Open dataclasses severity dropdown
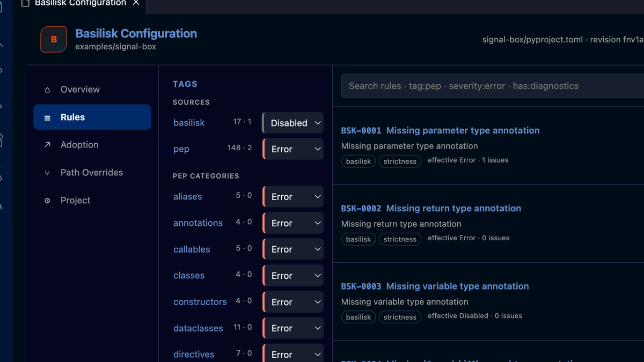Viewport: 644px width, 362px height. coord(293,328)
